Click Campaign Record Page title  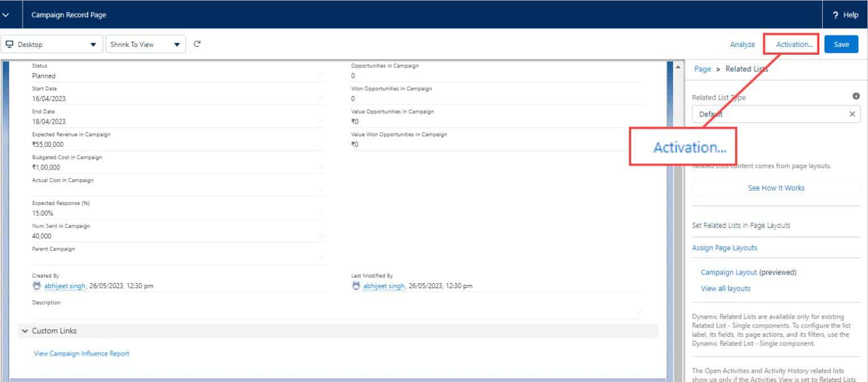tap(68, 15)
